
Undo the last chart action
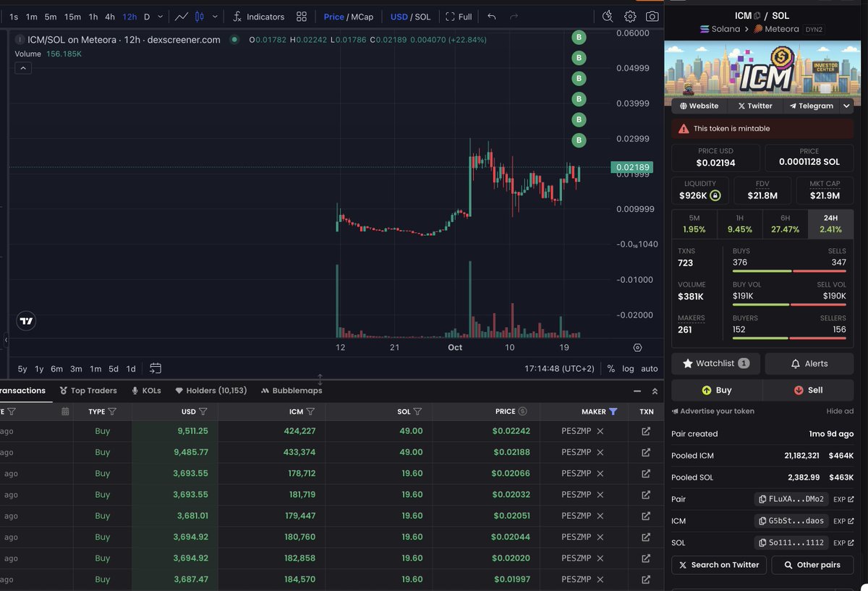pos(492,17)
